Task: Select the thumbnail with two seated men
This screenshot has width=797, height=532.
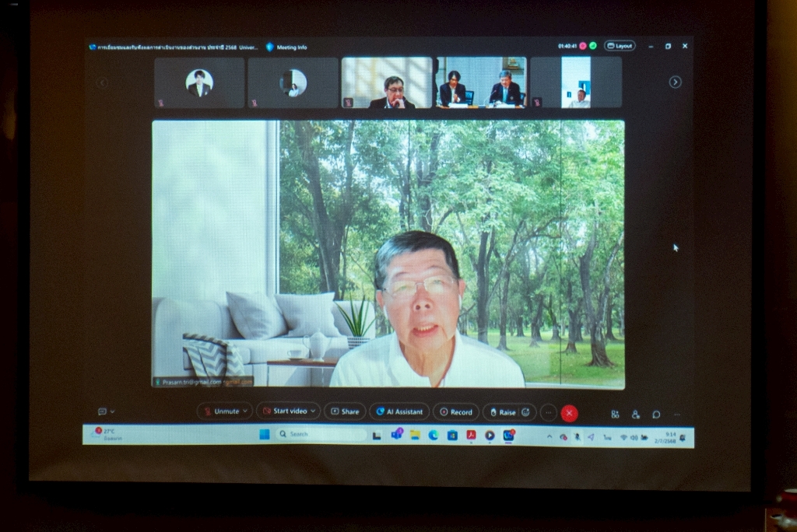Action: [x=480, y=82]
